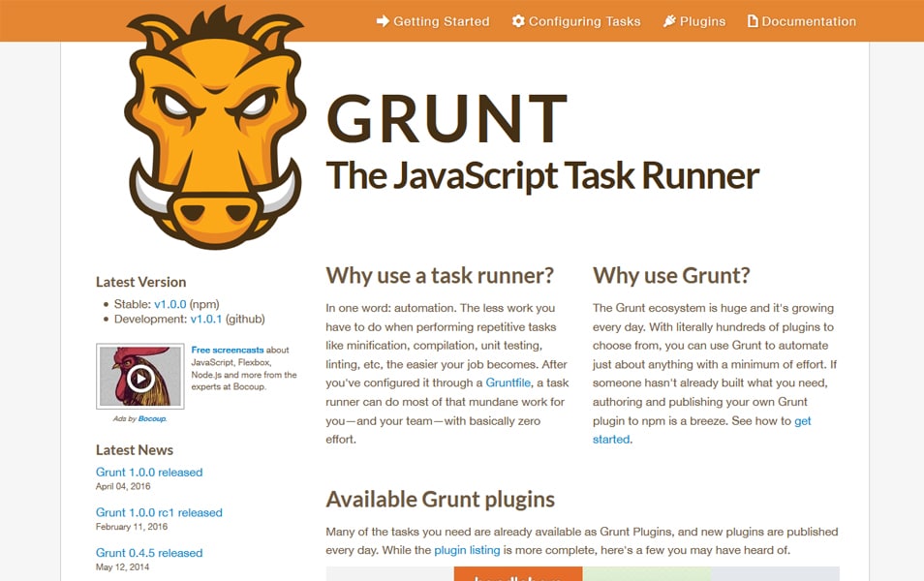
Task: Click the plug icon beside Plugins
Action: pos(669,21)
